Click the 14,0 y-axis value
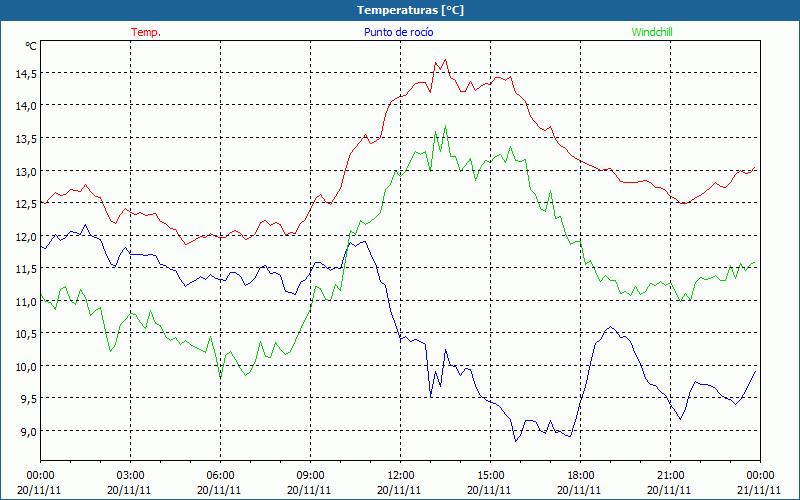Screen dimensions: 800x500 pyautogui.click(x=26, y=106)
